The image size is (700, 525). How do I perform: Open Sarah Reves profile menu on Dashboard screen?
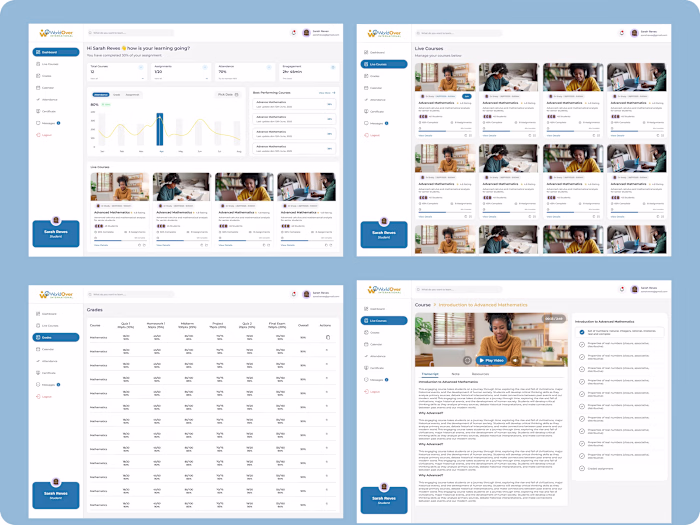click(x=321, y=33)
